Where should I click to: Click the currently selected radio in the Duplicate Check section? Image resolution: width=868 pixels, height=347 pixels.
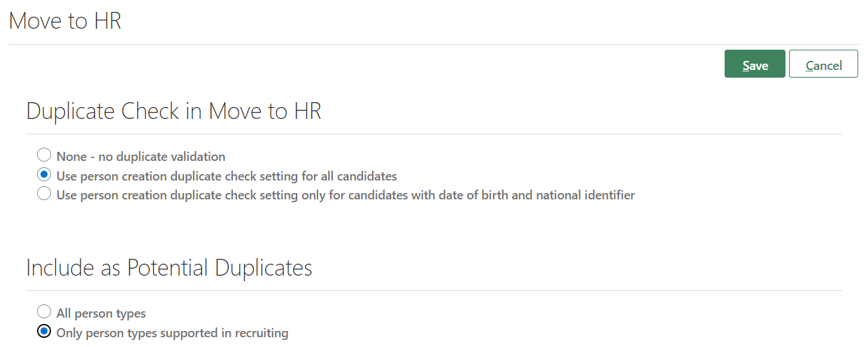[x=44, y=175]
